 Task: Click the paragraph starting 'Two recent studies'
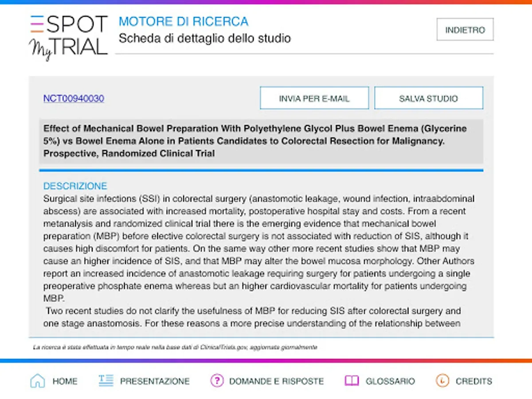(253, 317)
